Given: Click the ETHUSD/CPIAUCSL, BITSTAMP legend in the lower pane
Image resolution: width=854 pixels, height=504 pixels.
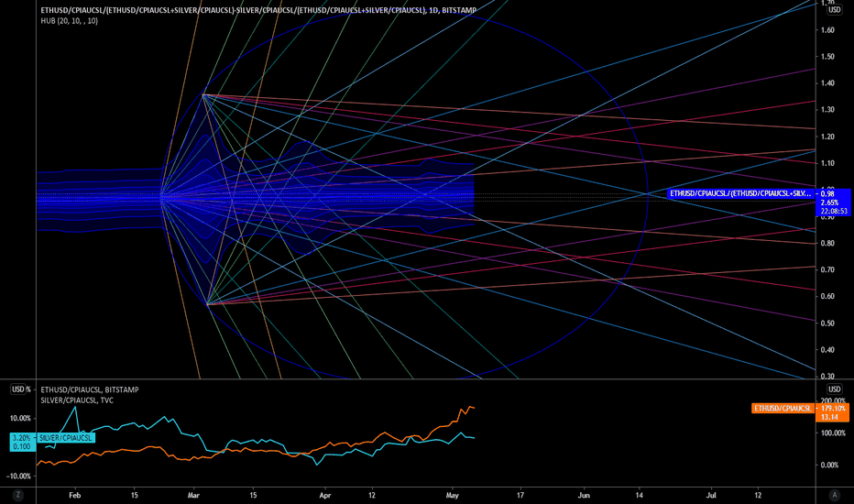Looking at the screenshot, I should [89, 389].
